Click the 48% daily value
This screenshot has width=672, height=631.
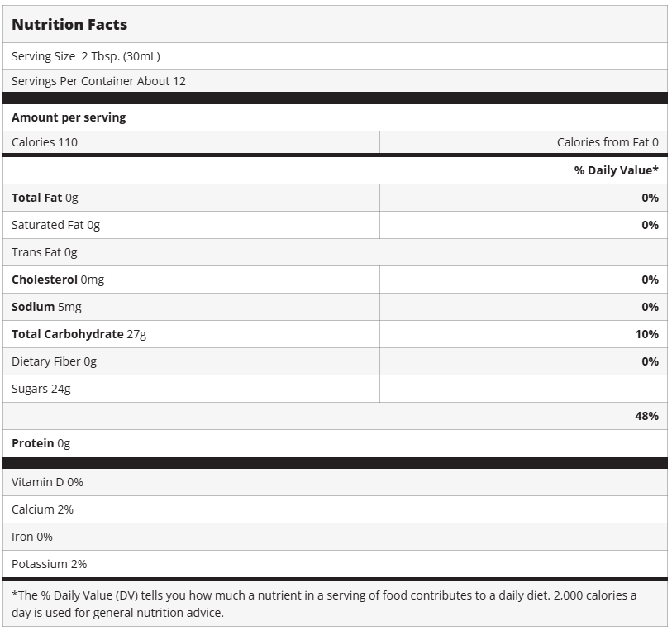click(646, 416)
